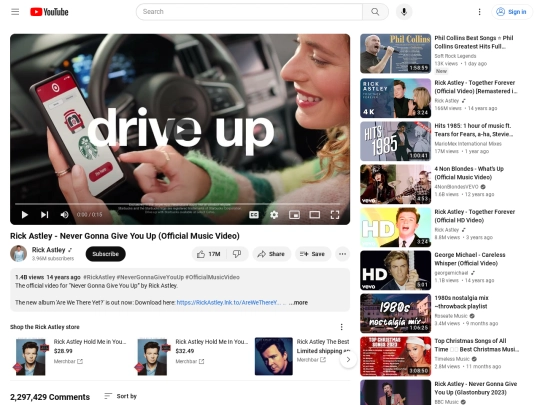540x405 pixels.
Task: Dislike the video with thumbs down
Action: pos(237,254)
